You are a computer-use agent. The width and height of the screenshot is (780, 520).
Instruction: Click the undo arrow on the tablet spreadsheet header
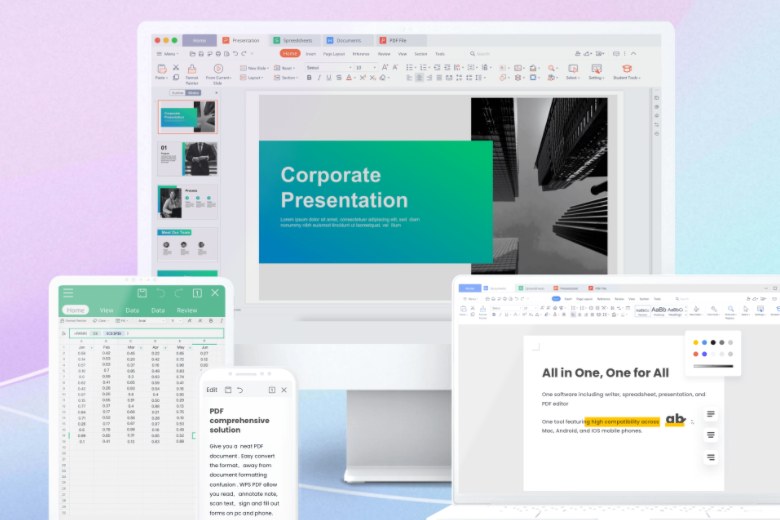pos(160,293)
